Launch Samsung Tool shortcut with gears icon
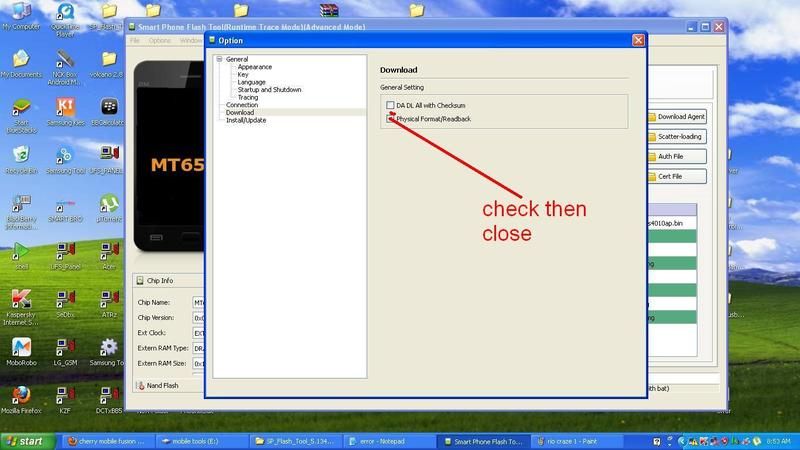The image size is (800, 450). pyautogui.click(x=65, y=160)
